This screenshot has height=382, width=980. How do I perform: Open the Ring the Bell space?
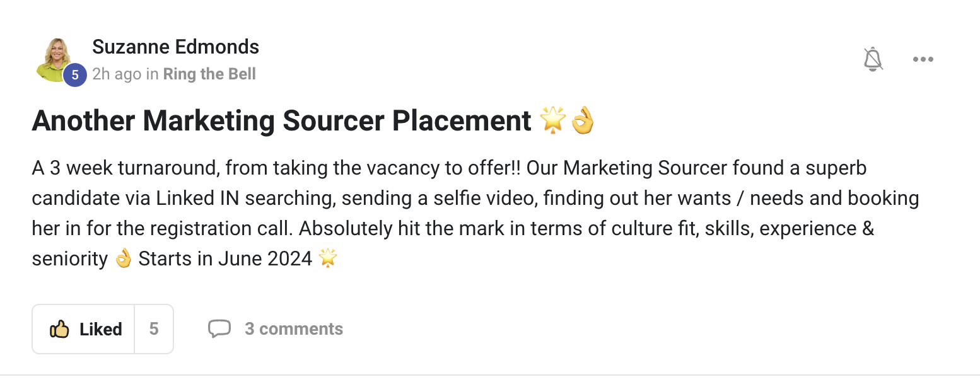click(209, 74)
